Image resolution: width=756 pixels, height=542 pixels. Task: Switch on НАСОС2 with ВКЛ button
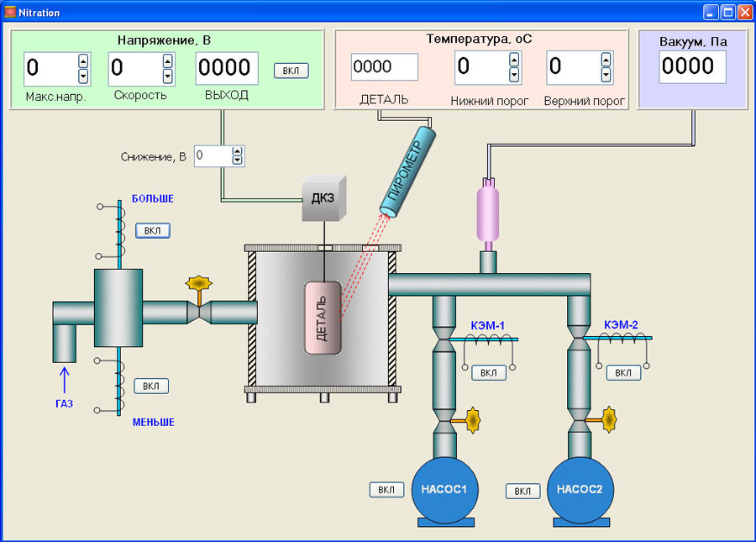(522, 491)
